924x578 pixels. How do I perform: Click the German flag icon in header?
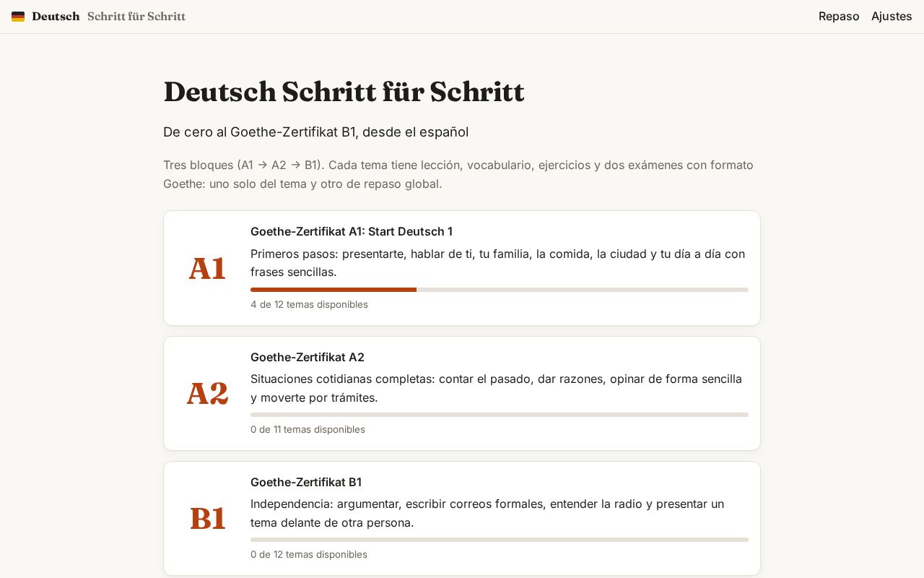point(18,17)
